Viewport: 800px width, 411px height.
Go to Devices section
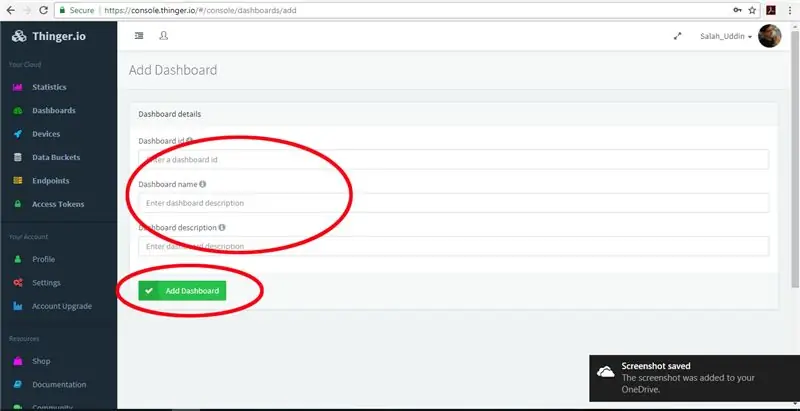(x=46, y=134)
